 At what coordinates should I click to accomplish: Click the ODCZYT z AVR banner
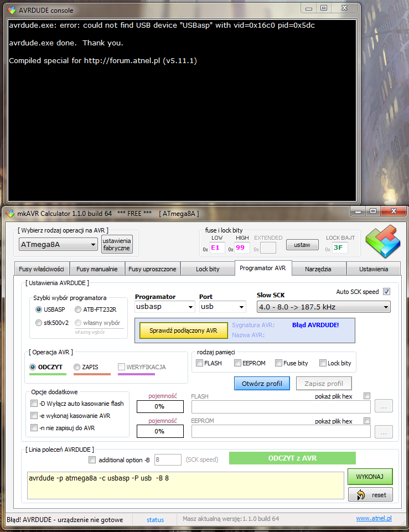(x=292, y=458)
